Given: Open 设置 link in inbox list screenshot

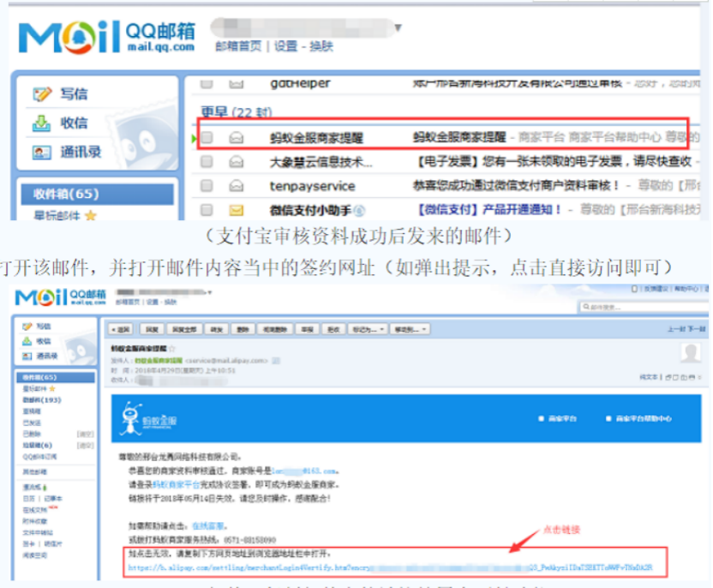Looking at the screenshot, I should click(x=285, y=46).
